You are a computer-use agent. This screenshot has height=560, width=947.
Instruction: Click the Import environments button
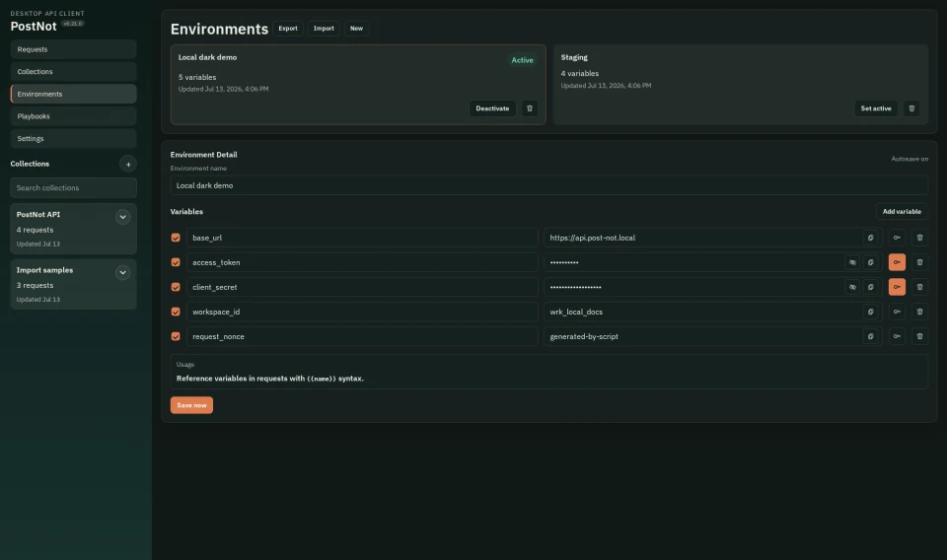click(324, 29)
